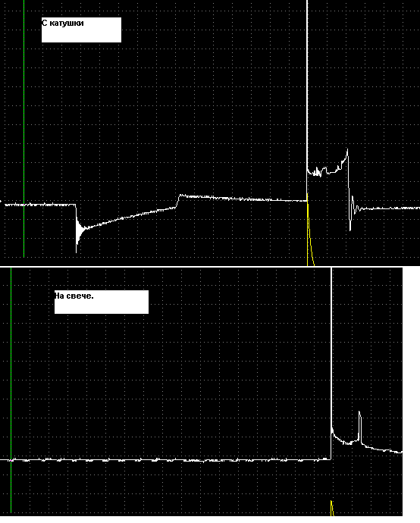This screenshot has height=523, width=420.
Task: Click the 'С катушки' label box
Action: 81,30
